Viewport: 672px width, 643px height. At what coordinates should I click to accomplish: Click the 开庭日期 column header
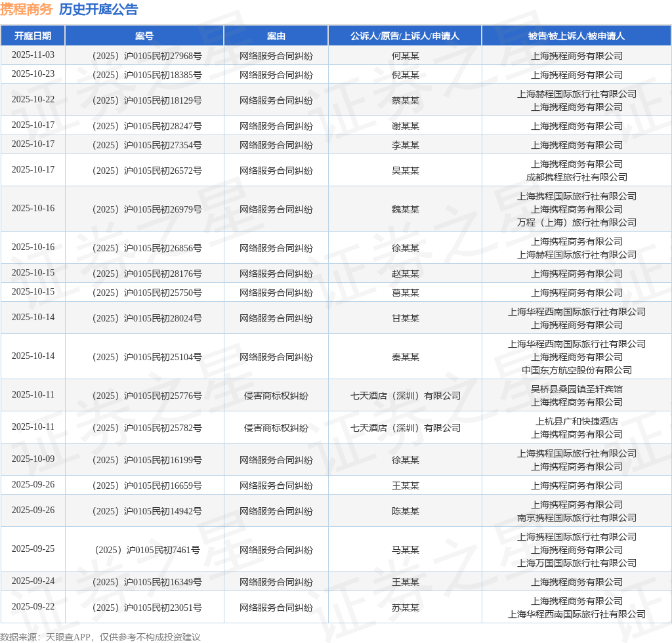pos(33,36)
